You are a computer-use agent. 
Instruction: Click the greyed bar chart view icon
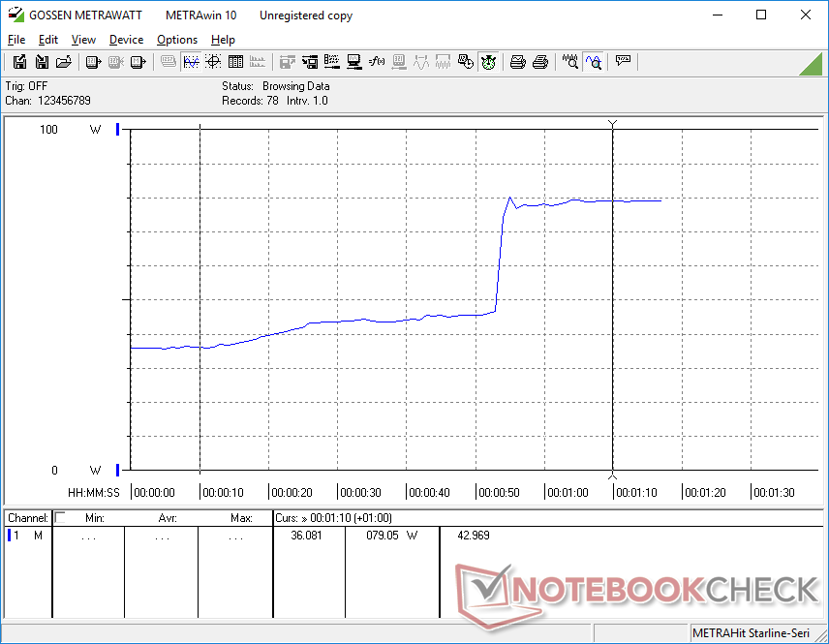(258, 62)
